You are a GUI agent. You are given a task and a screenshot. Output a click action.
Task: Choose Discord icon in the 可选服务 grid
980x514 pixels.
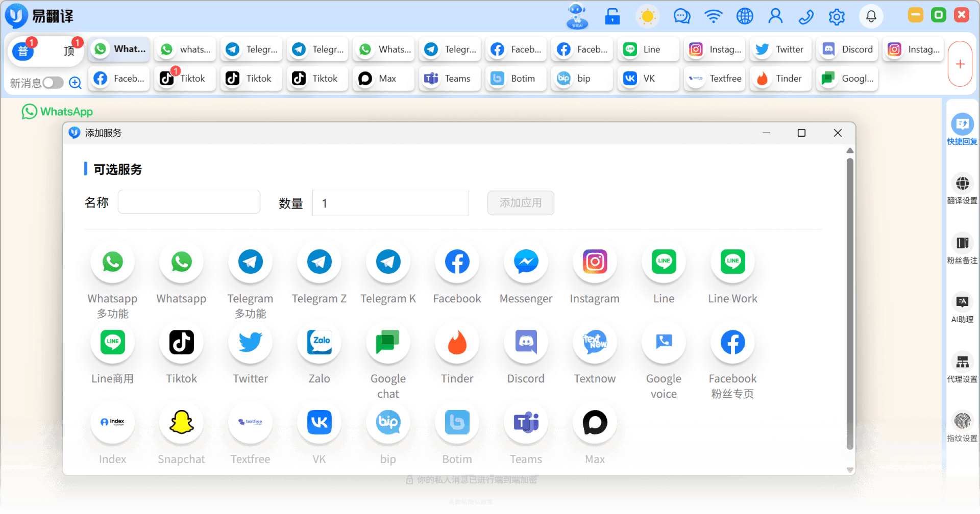[x=526, y=342]
